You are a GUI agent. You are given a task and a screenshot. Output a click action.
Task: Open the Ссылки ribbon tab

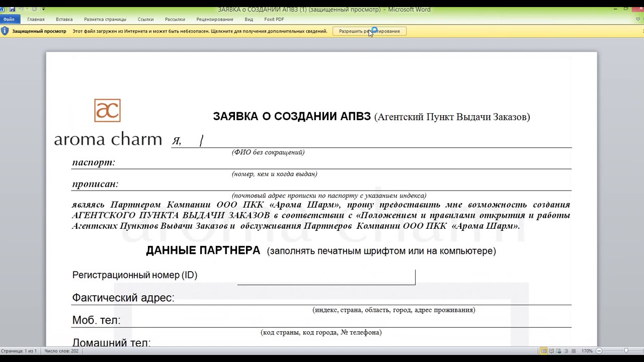pyautogui.click(x=145, y=19)
